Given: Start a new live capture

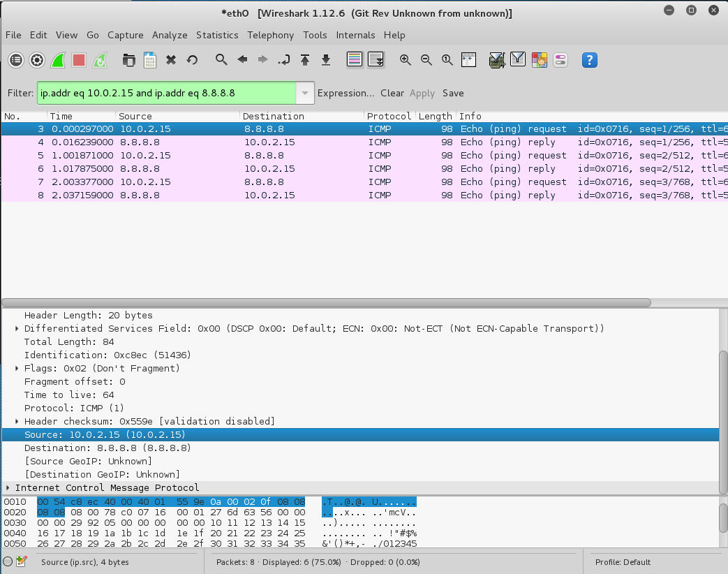Looking at the screenshot, I should (x=58, y=60).
